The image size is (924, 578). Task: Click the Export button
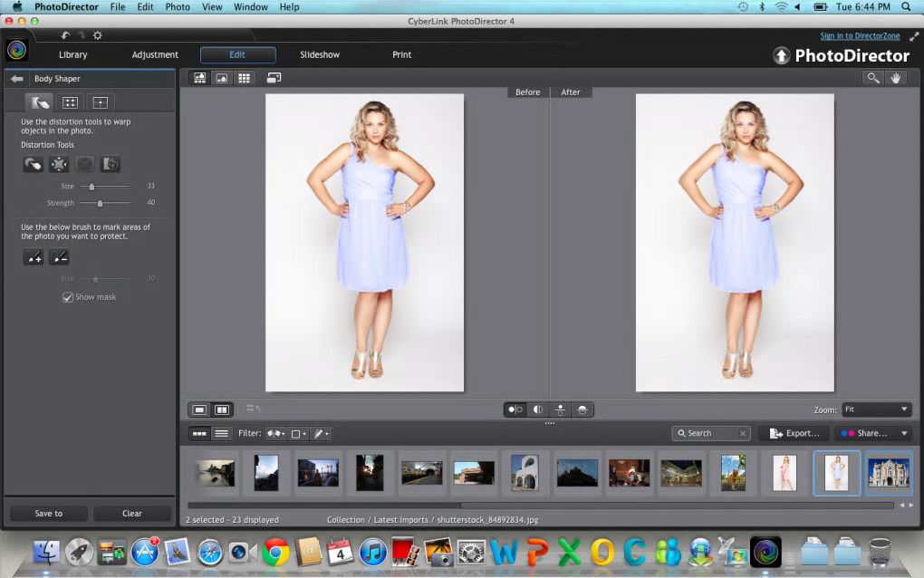pos(794,433)
